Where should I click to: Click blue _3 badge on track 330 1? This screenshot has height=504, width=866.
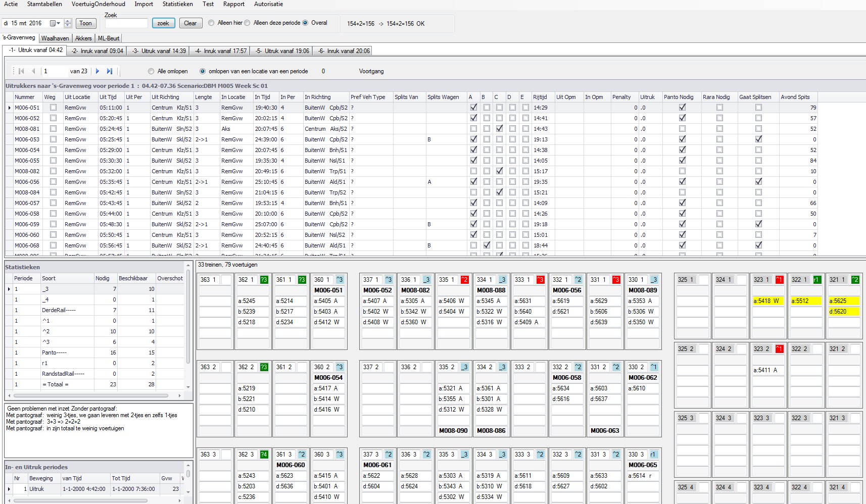(x=654, y=280)
